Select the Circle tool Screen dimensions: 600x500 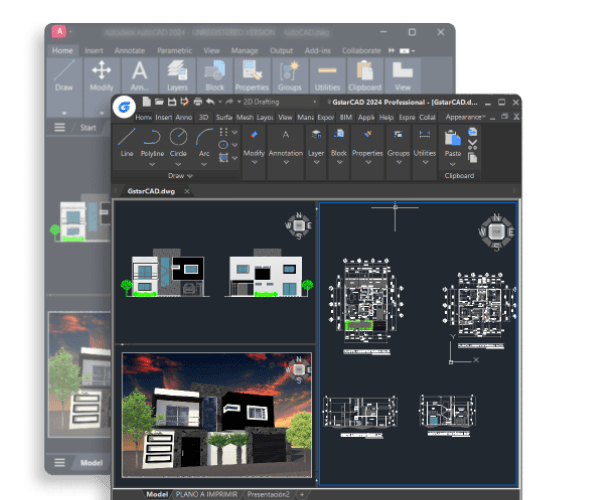(x=178, y=143)
